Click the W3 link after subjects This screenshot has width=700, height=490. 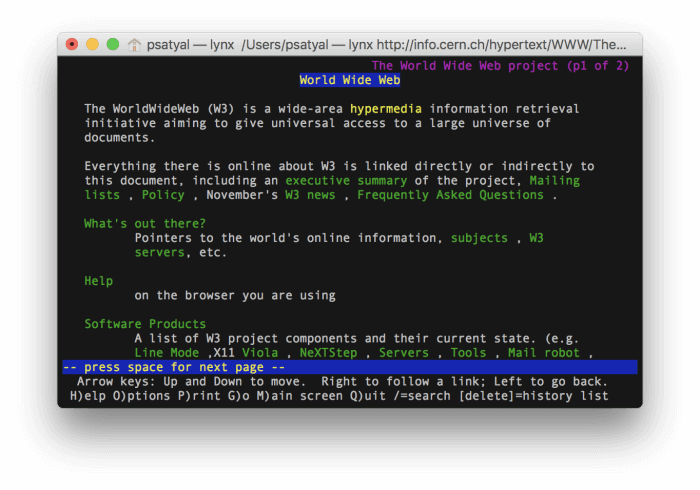(537, 238)
